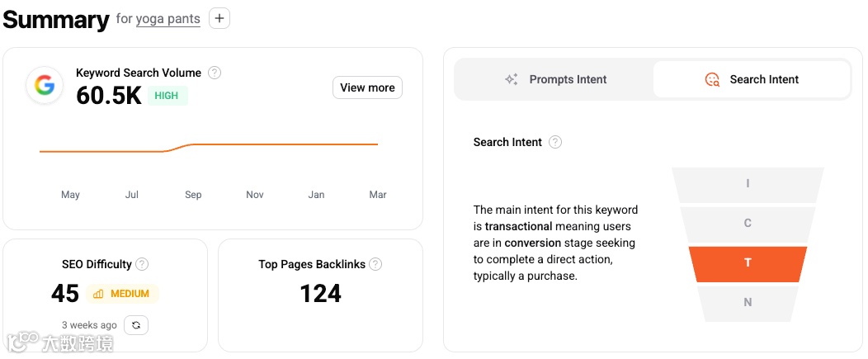Refresh SEO Difficulty with the reload icon
The width and height of the screenshot is (868, 359).
136,325
